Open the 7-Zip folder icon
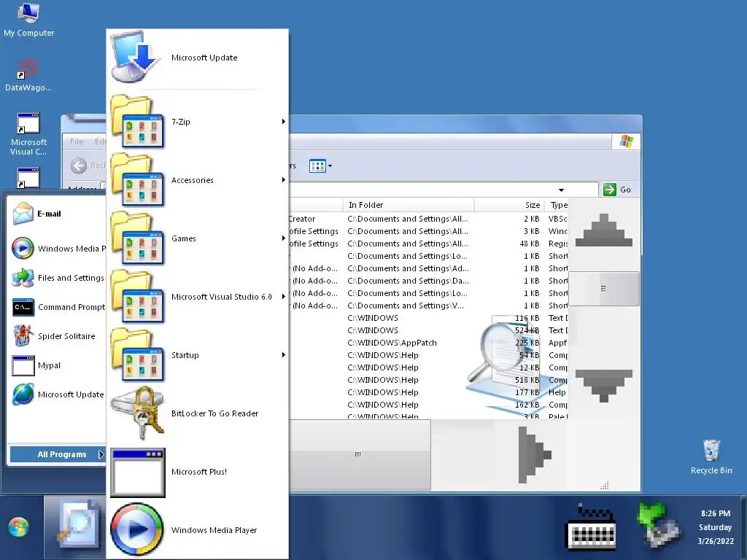 [138, 122]
